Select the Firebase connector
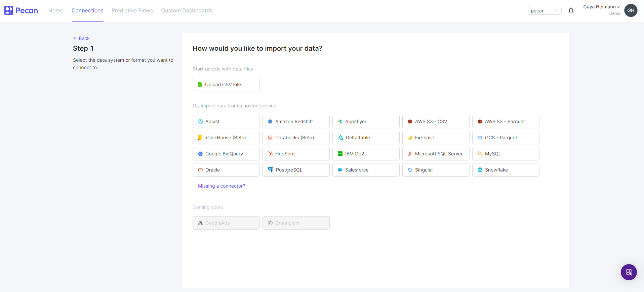Screen dimensions: 644x292 436,138
